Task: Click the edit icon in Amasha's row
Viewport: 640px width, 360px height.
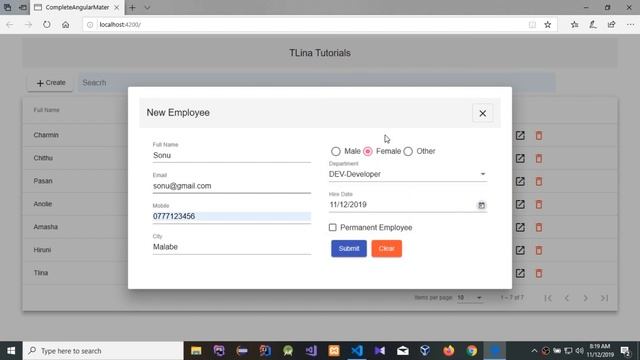Action: click(520, 227)
